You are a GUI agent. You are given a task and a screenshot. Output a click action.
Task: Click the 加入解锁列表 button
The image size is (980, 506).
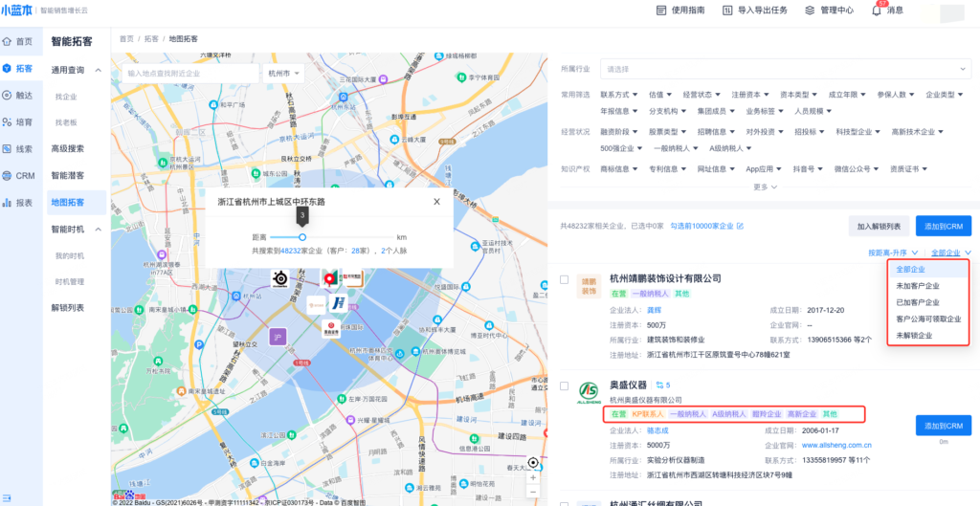pos(879,226)
